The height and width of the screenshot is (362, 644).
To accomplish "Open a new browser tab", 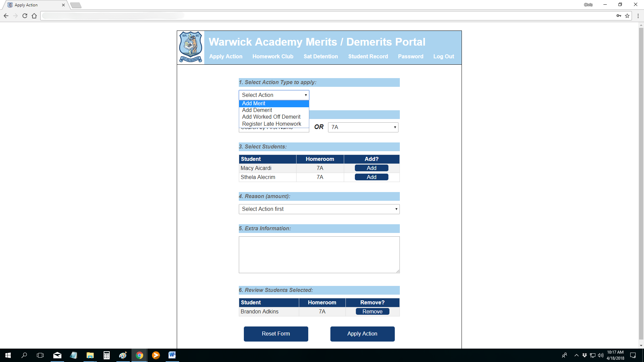I will (x=76, y=5).
